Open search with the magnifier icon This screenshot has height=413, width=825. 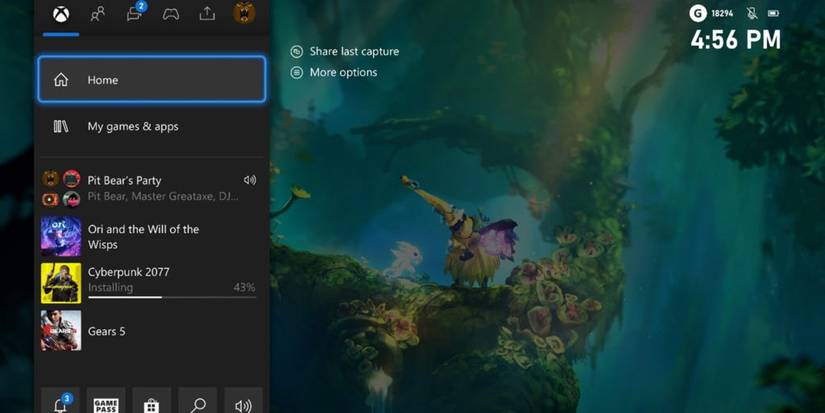[198, 401]
